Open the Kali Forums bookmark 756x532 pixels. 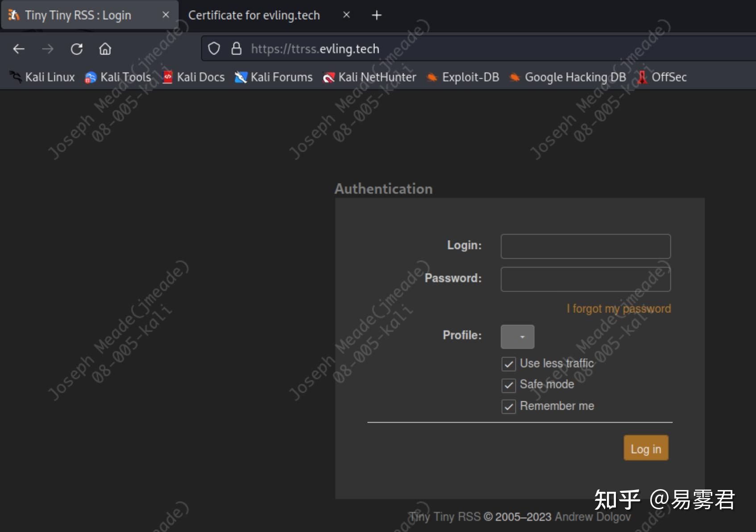274,77
